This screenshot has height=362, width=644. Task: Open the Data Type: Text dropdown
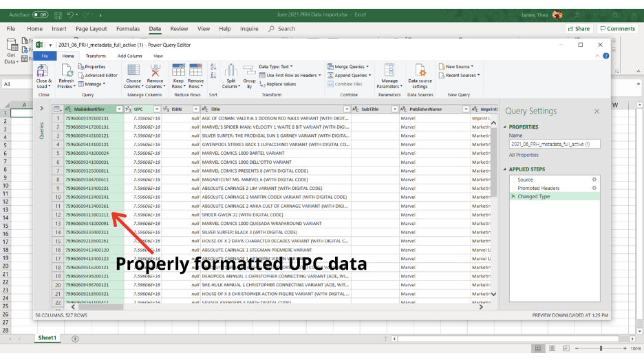pos(276,67)
